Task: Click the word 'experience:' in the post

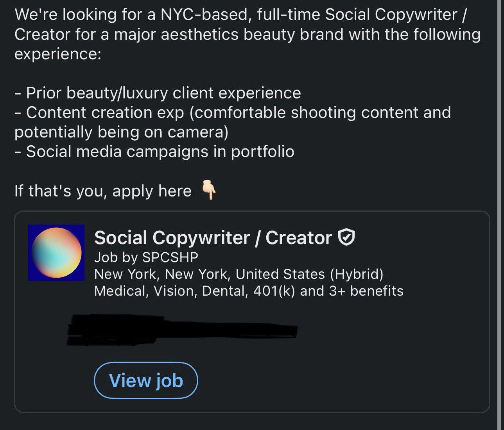Action: (58, 54)
